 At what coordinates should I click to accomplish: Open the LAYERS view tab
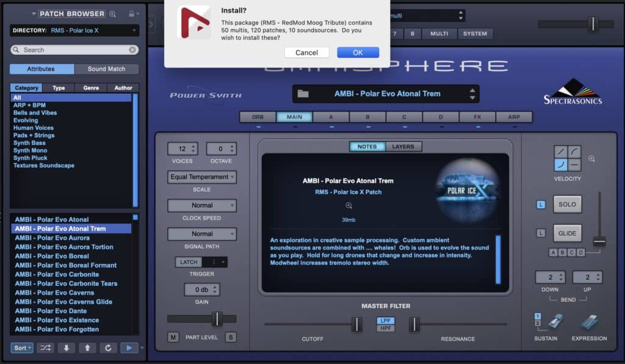[403, 146]
